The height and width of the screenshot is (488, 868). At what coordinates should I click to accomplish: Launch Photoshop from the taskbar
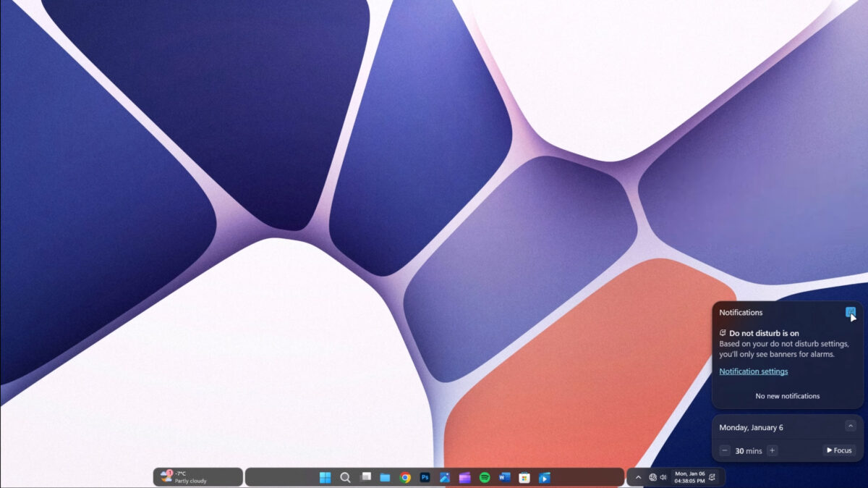pos(425,477)
